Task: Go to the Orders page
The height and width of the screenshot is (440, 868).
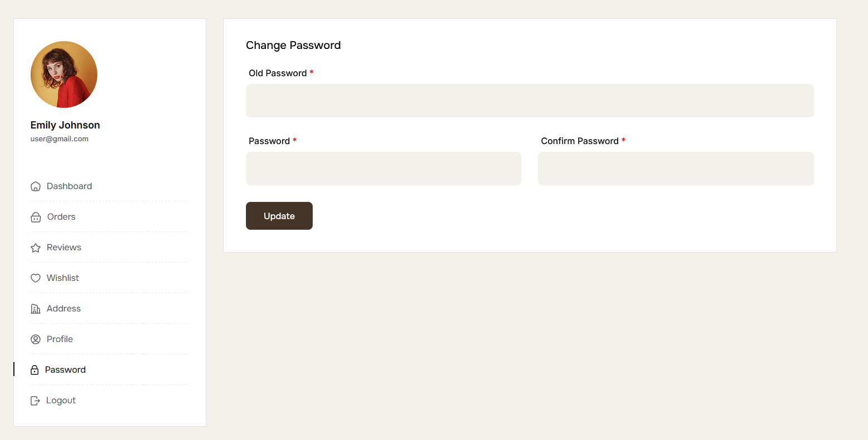Action: click(x=61, y=217)
